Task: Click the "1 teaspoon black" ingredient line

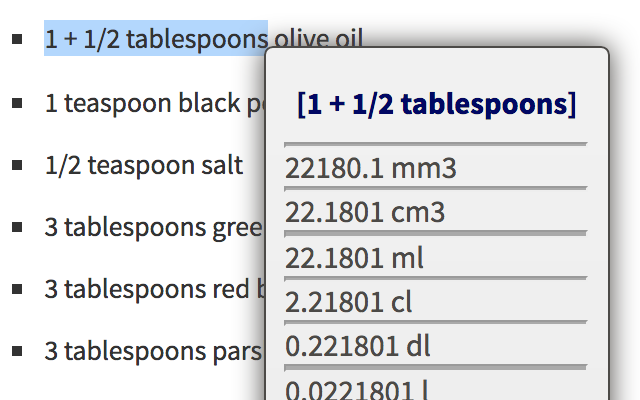Action: 154,103
